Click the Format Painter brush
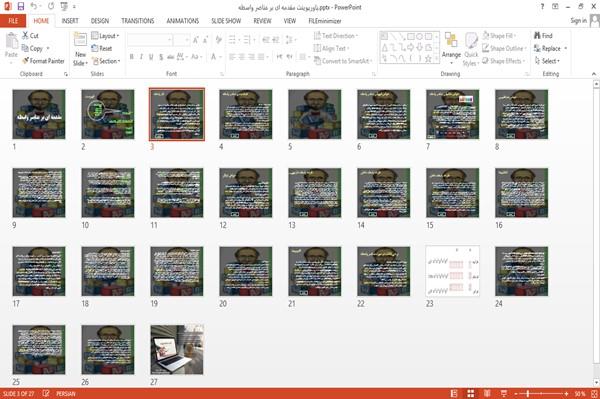This screenshot has width=600, height=399. pos(26,61)
